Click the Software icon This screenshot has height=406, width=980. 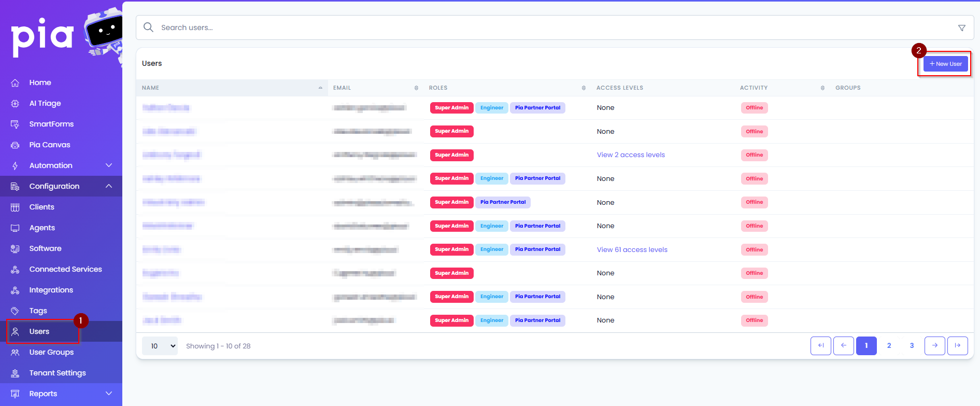[15, 249]
